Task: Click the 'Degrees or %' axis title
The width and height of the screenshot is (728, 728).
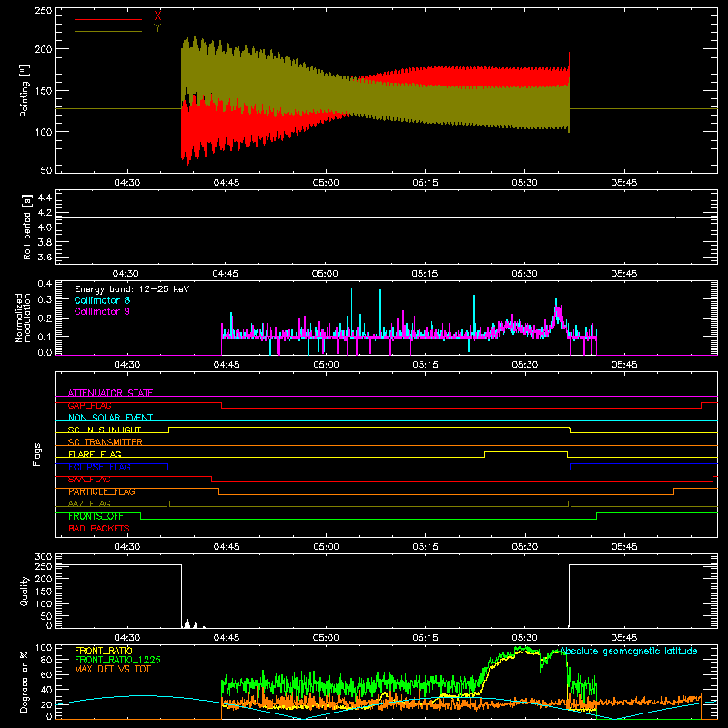Action: pyautogui.click(x=25, y=682)
